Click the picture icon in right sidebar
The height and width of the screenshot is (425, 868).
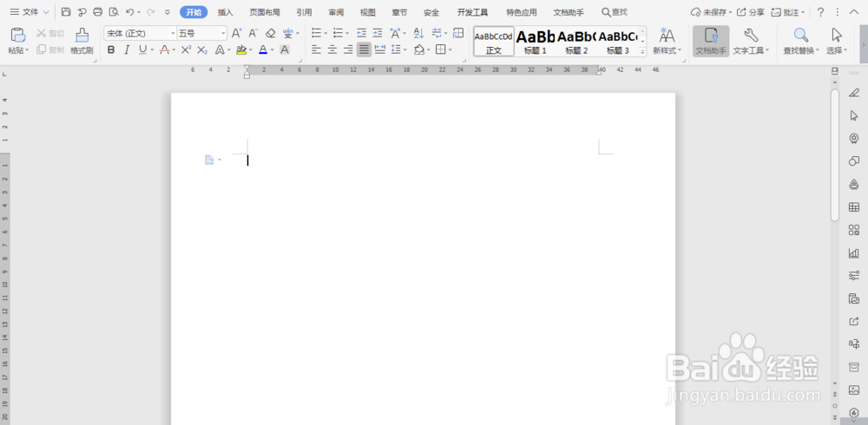click(x=854, y=390)
